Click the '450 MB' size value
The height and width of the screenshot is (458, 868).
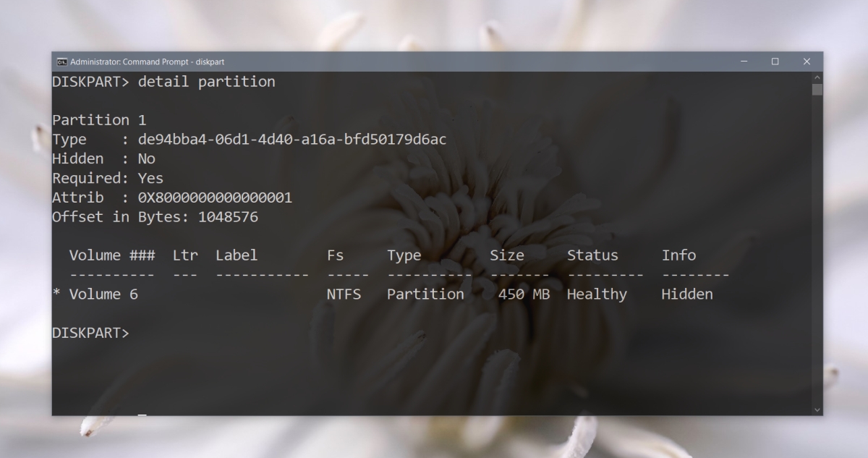[x=524, y=294]
